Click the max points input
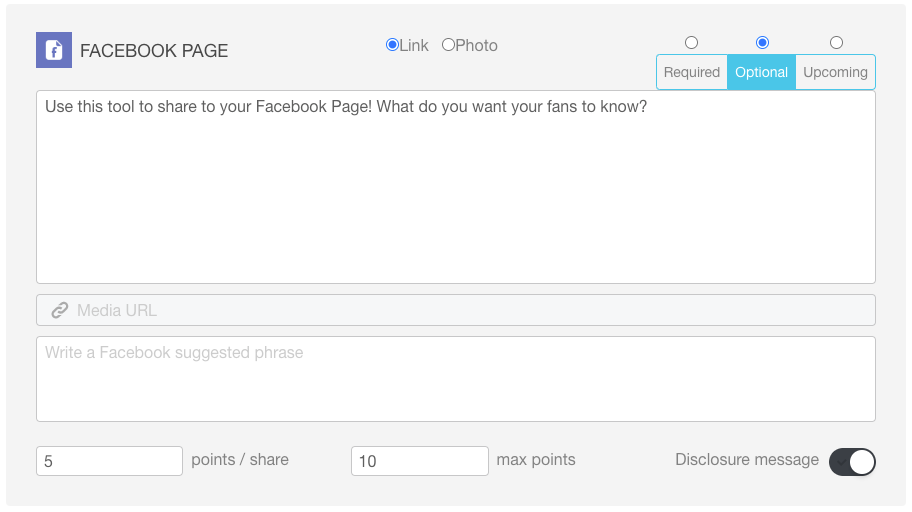The image size is (912, 512). click(420, 461)
